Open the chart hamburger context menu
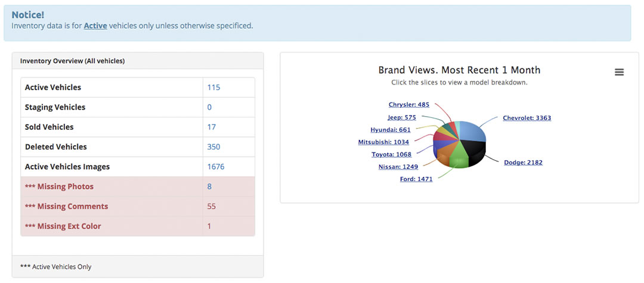The height and width of the screenshot is (283, 644). (x=619, y=72)
